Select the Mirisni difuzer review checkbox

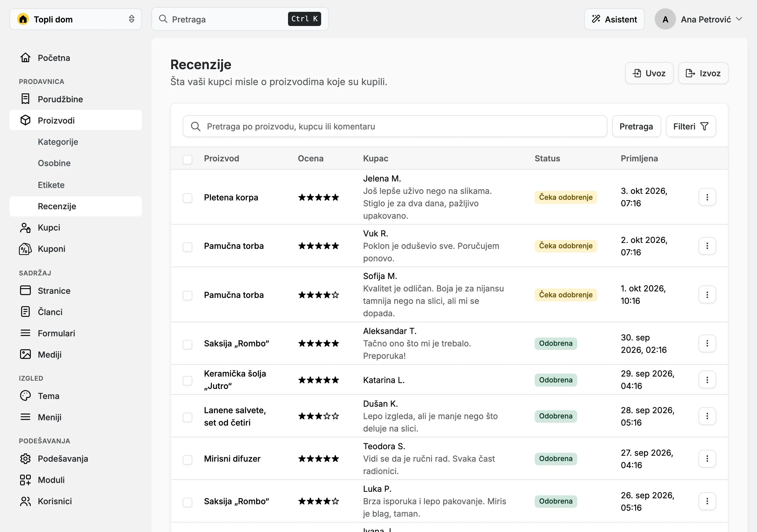187,460
